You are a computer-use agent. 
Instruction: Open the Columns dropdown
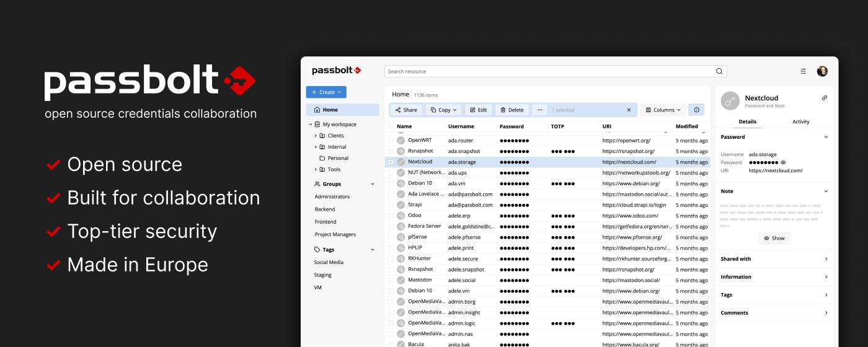coord(663,110)
